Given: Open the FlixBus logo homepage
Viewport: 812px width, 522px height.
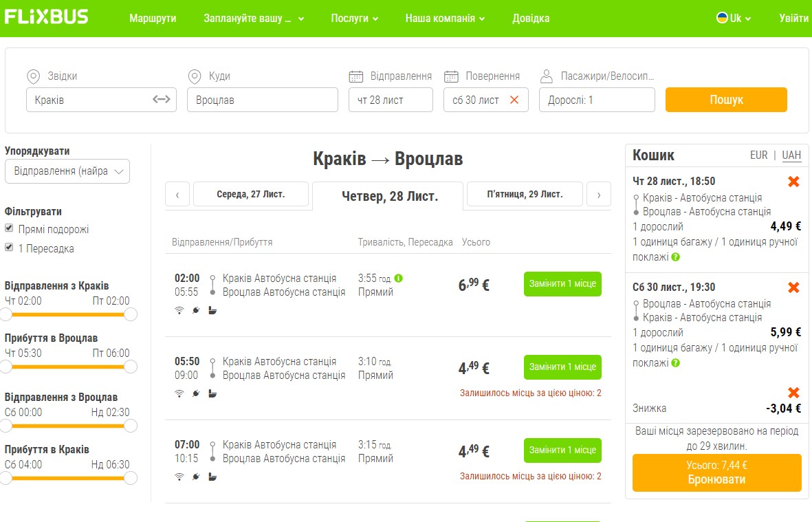Looking at the screenshot, I should coord(47,17).
